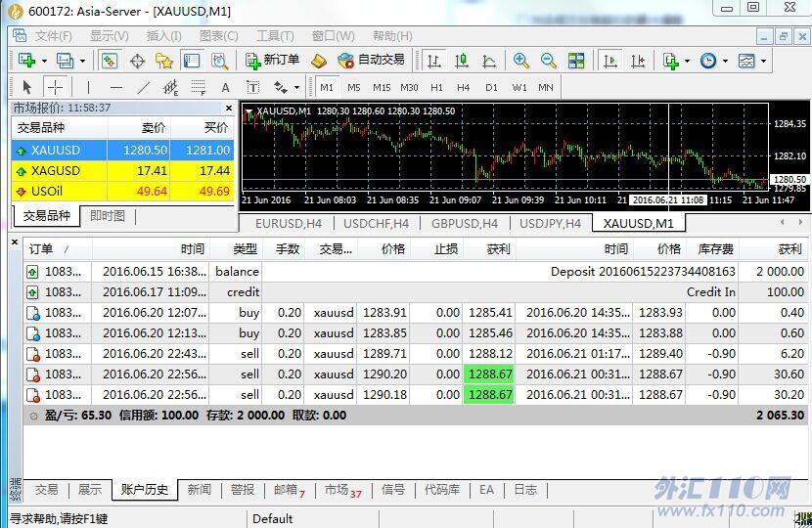Open the indicators list icon
Viewport: 812px width, 528px height.
point(670,61)
